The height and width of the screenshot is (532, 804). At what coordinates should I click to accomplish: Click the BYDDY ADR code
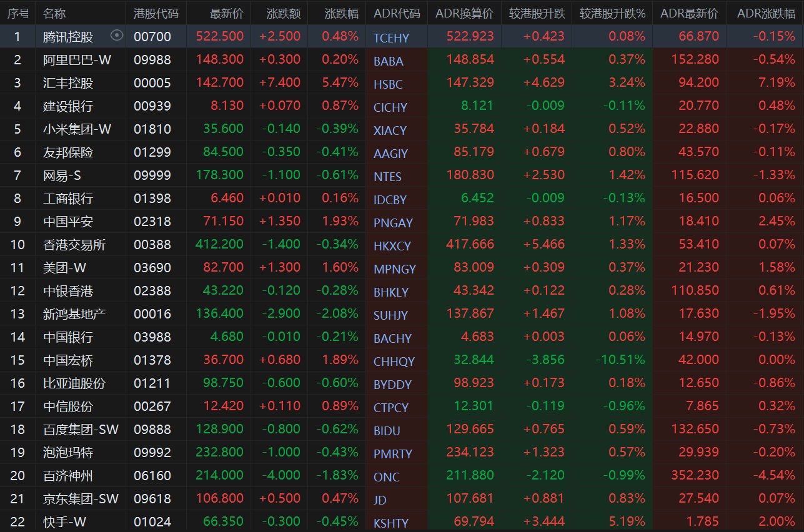coord(392,385)
